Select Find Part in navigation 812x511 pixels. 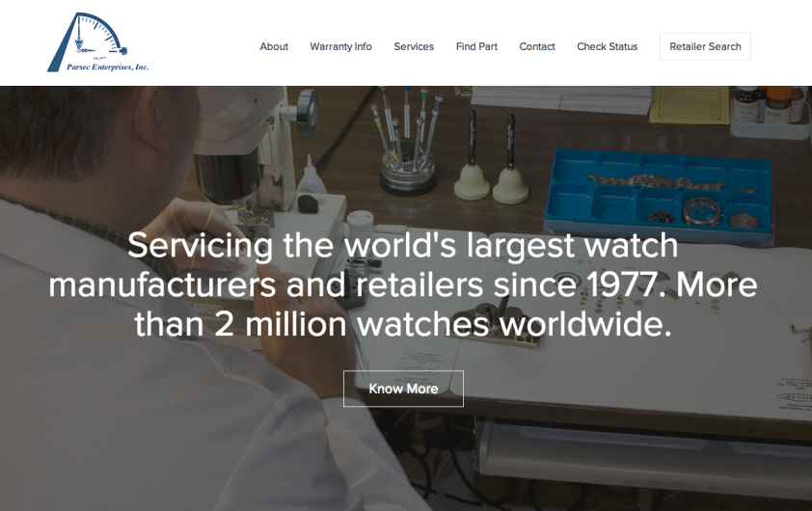tap(476, 46)
